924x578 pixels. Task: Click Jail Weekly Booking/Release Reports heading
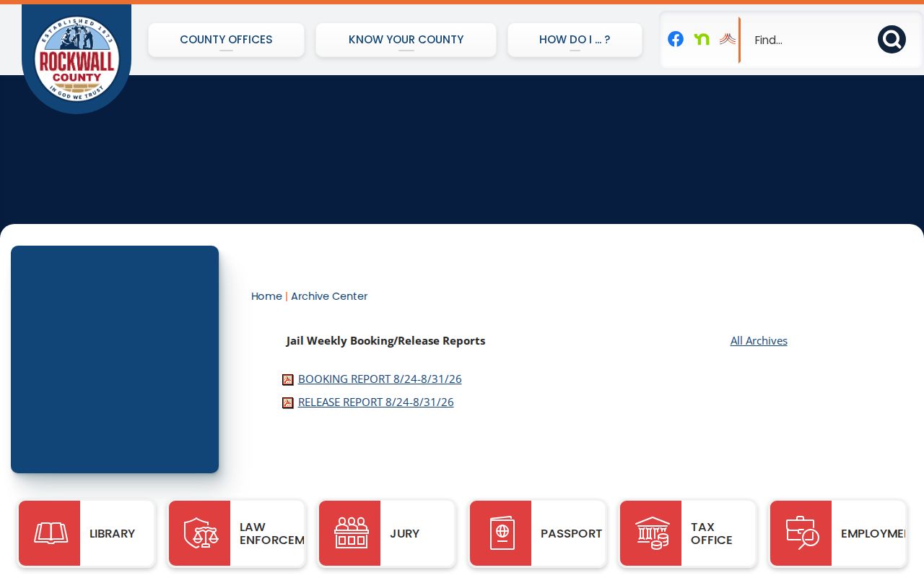pos(385,341)
